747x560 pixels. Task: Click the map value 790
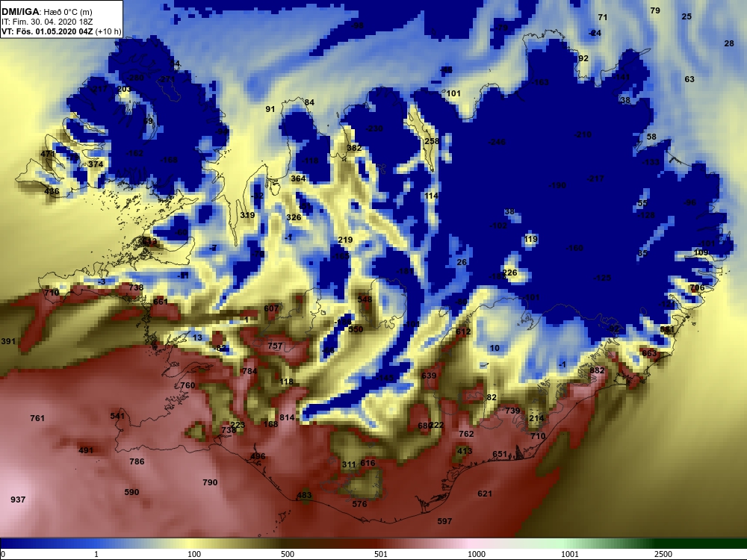coord(210,482)
